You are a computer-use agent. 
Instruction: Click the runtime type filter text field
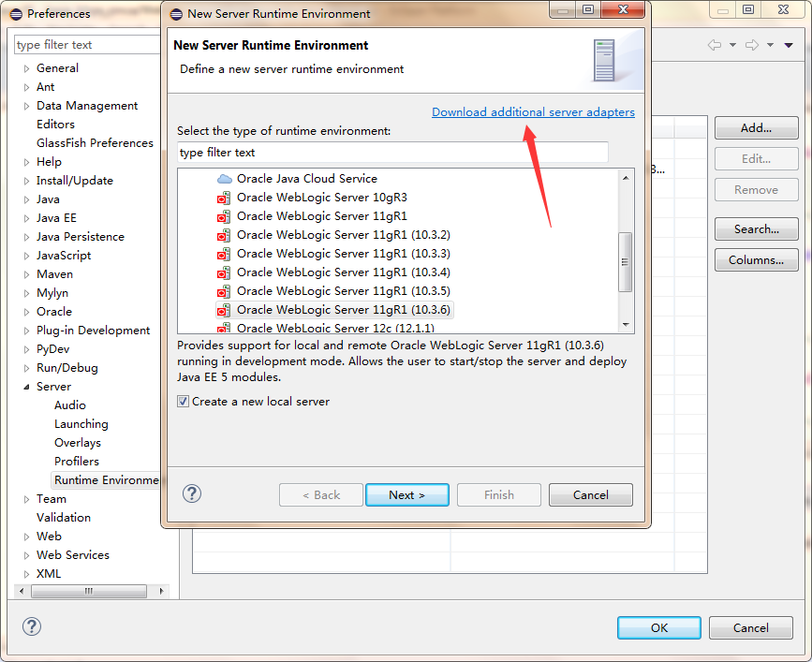tap(392, 153)
